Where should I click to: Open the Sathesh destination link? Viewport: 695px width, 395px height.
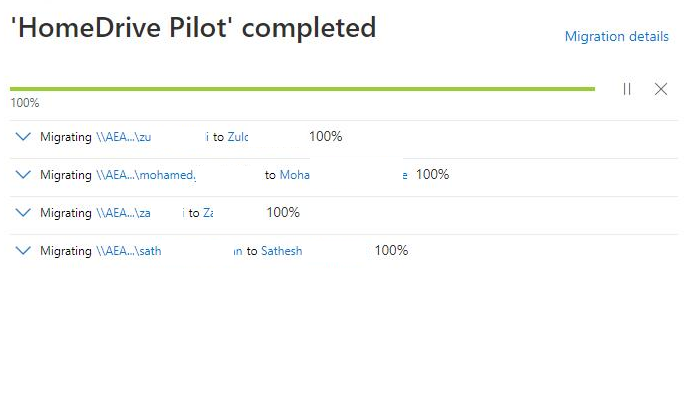tap(281, 251)
